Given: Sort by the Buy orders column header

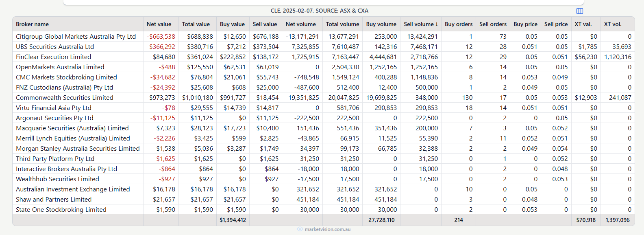Looking at the screenshot, I should [x=459, y=24].
